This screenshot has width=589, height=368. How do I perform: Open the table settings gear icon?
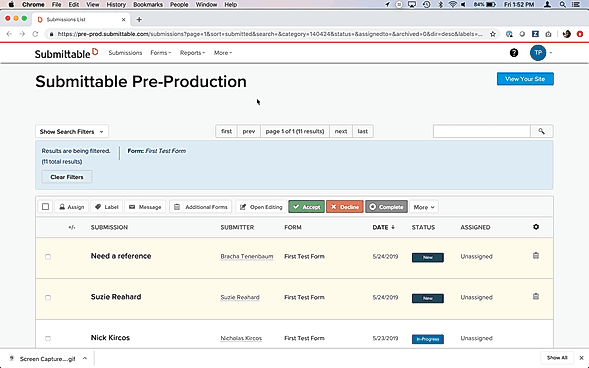click(536, 227)
